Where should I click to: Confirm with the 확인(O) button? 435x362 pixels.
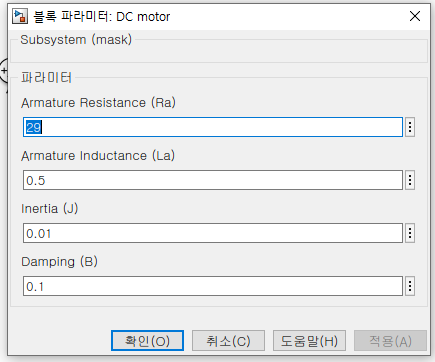pos(147,341)
